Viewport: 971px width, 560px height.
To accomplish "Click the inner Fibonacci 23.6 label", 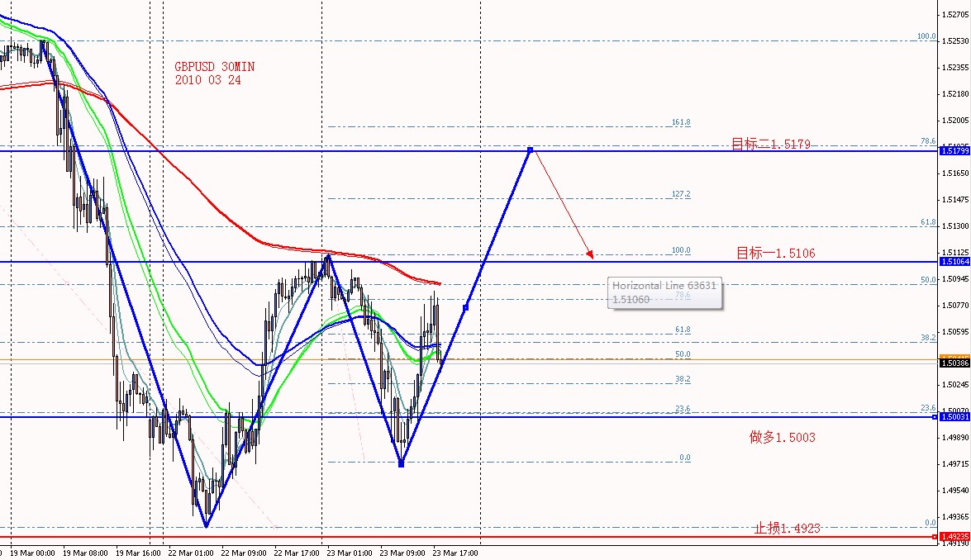I will (683, 408).
